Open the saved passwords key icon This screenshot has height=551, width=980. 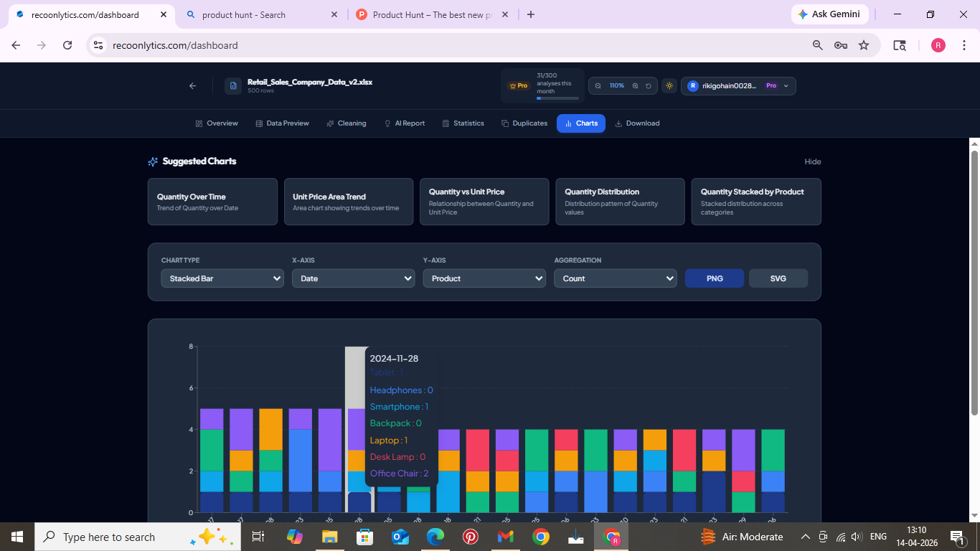(x=841, y=45)
